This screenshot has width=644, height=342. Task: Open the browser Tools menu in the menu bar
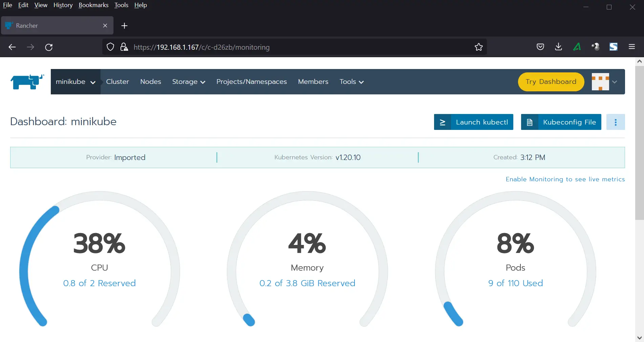(x=121, y=5)
